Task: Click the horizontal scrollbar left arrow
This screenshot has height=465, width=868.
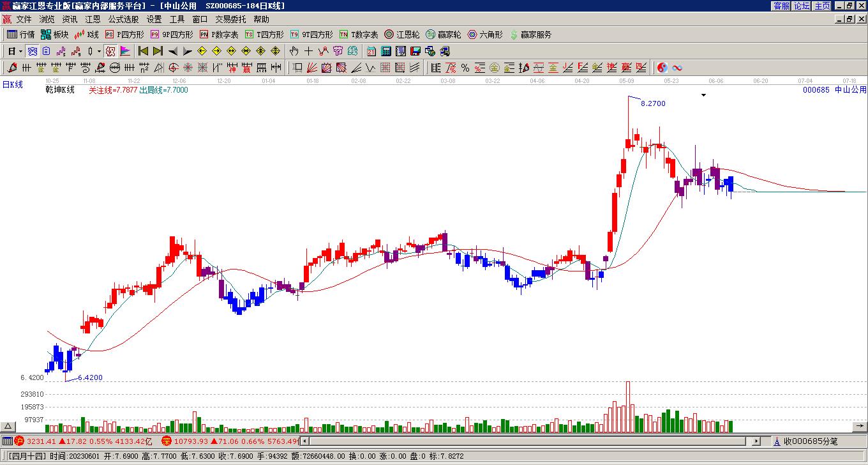Action: [304, 441]
